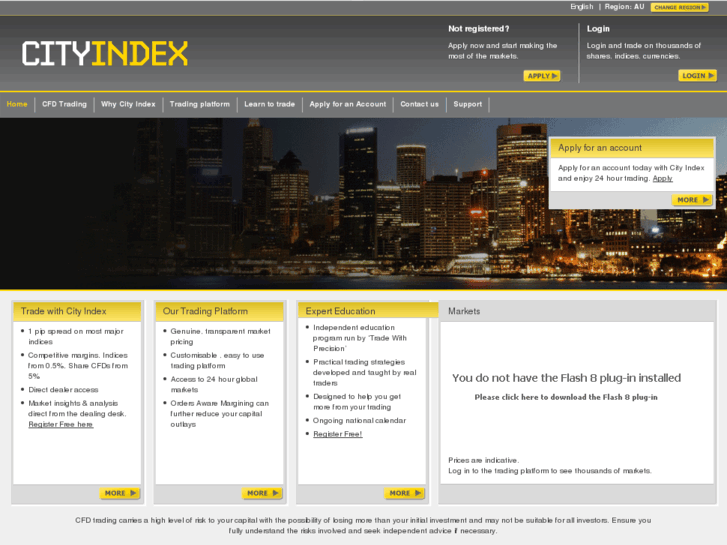Click the 'Direct dealer access' bullet
This screenshot has height=545, width=727.
click(63, 390)
